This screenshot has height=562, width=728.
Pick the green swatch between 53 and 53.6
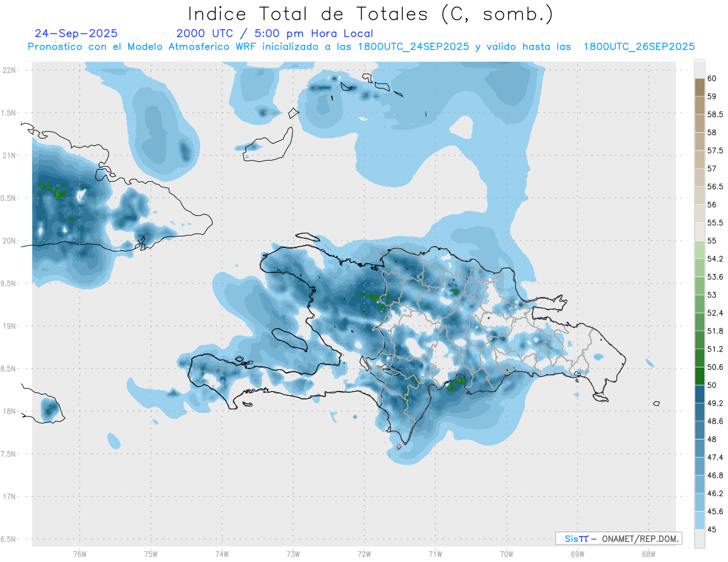pyautogui.click(x=699, y=286)
